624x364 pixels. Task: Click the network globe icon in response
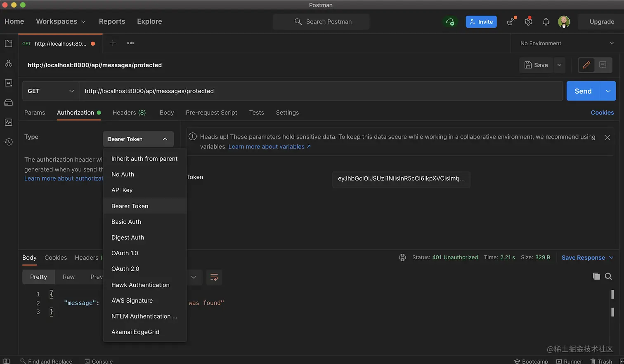pos(402,258)
